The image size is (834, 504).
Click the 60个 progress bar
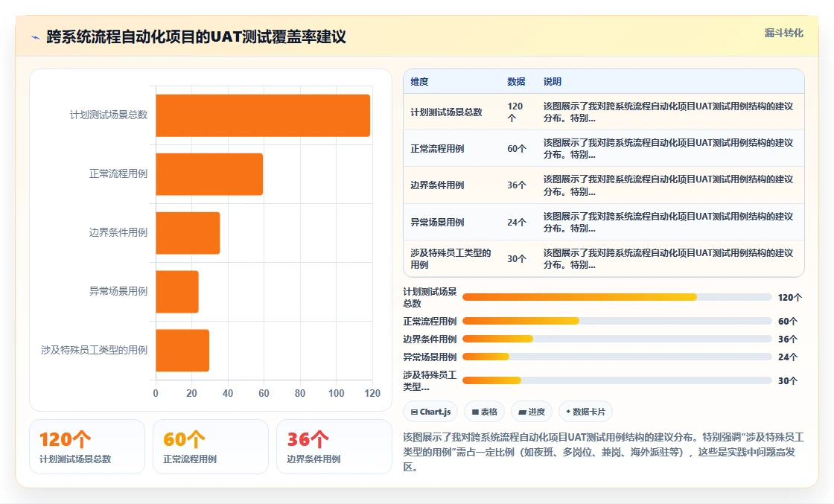coord(617,321)
